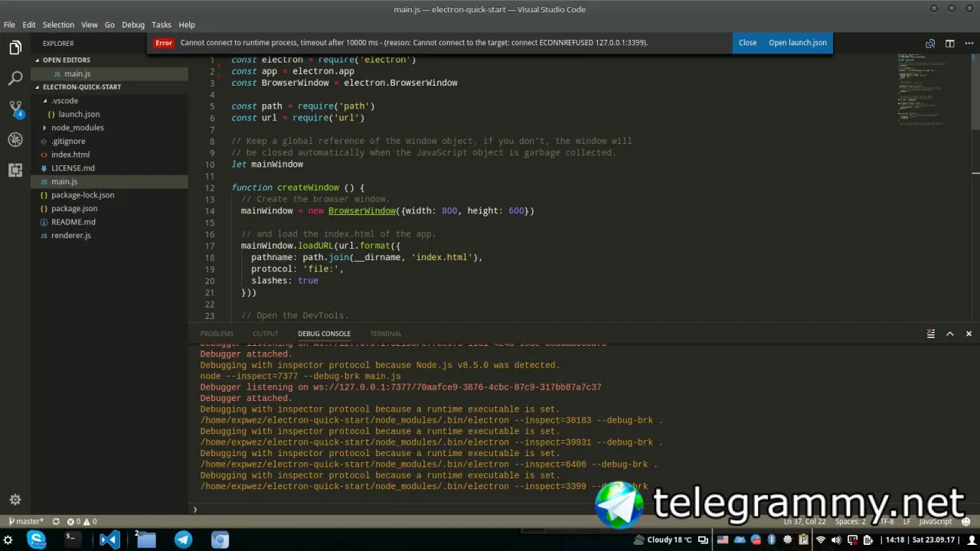Switch branch via master* in status bar

(x=26, y=522)
